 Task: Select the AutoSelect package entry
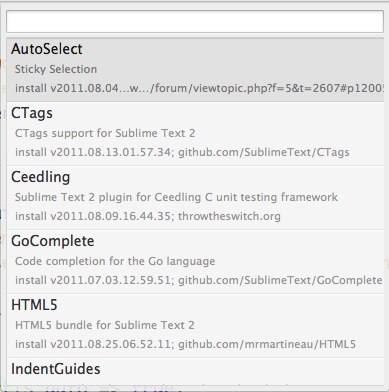(x=195, y=70)
